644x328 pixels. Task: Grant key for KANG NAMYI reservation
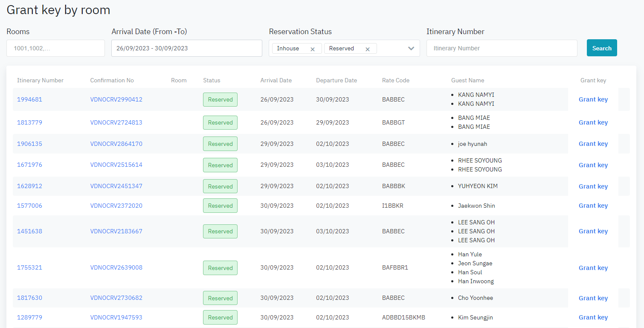point(593,99)
